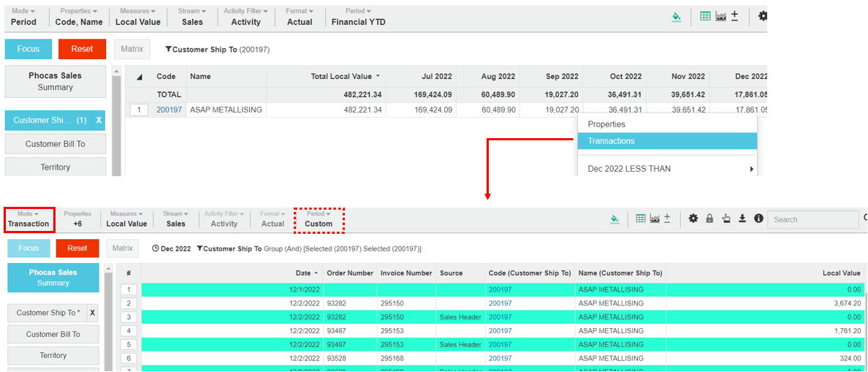This screenshot has width=868, height=372.
Task: Click the lock icon beside the gear
Action: 709,219
